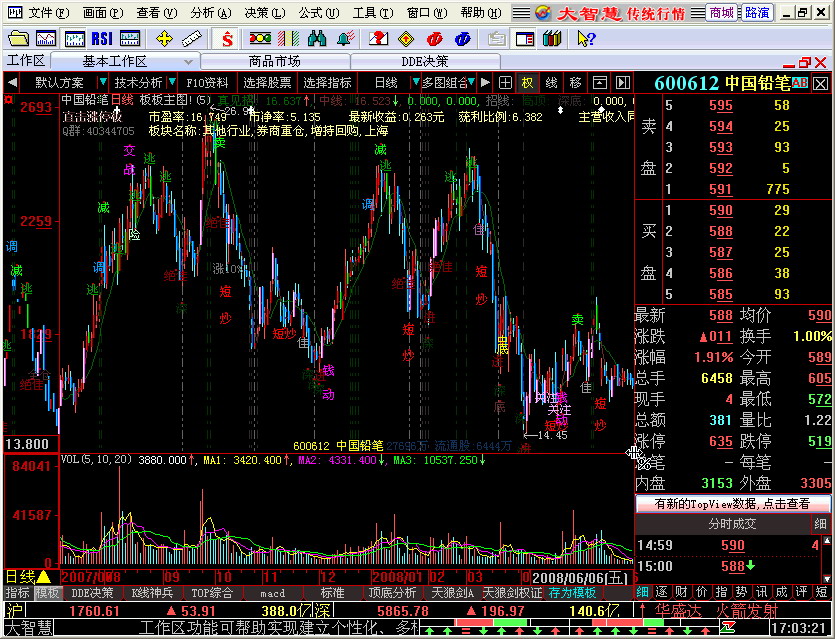Select the 天狼剑权证 indicator tab

[x=512, y=593]
